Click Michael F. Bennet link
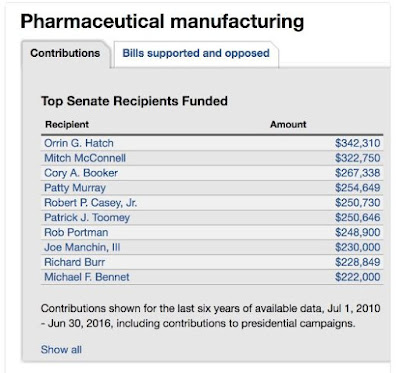The height and width of the screenshot is (373, 400). coord(87,277)
